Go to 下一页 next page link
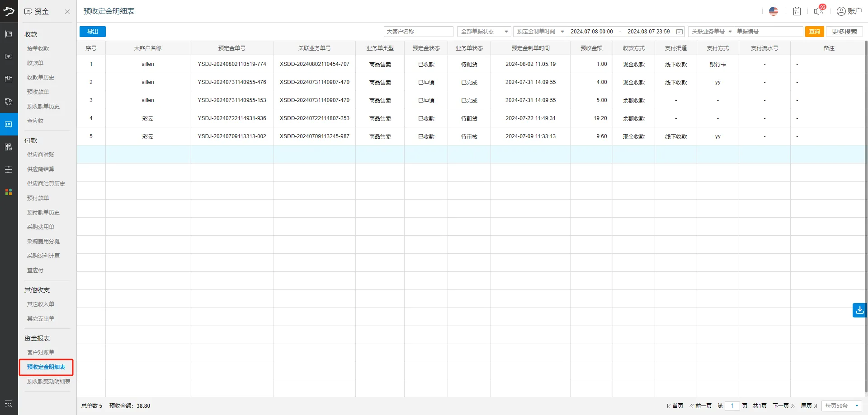 [783, 406]
